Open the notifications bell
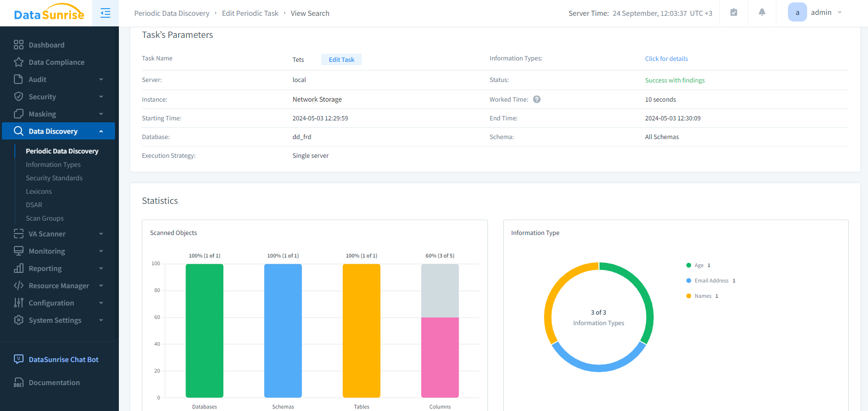Viewport: 868px width, 411px height. pyautogui.click(x=762, y=12)
